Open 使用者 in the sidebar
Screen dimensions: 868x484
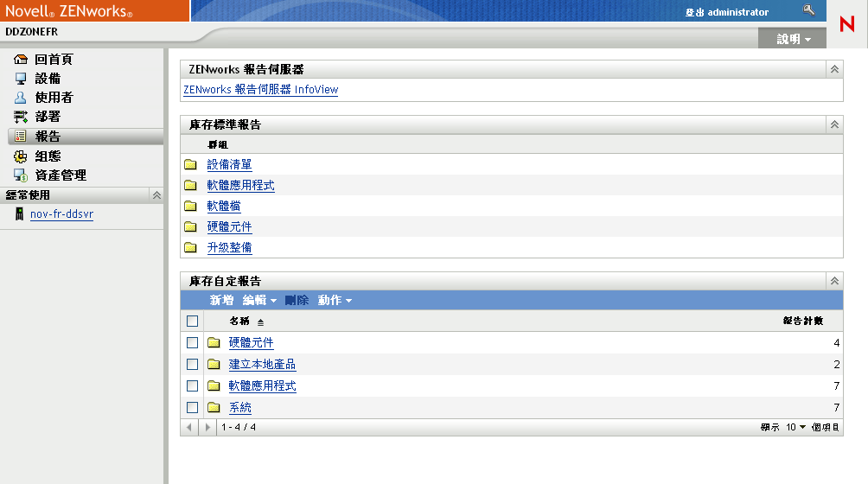point(54,98)
